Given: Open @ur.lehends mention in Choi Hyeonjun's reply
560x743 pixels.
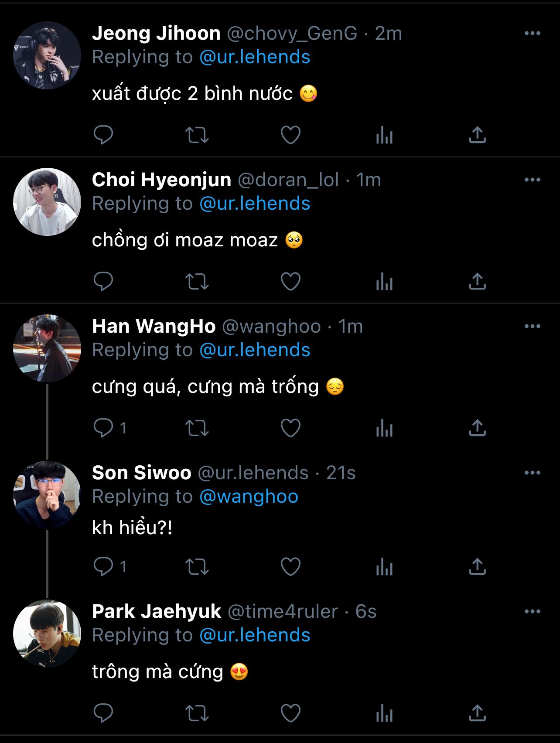Looking at the screenshot, I should (255, 204).
